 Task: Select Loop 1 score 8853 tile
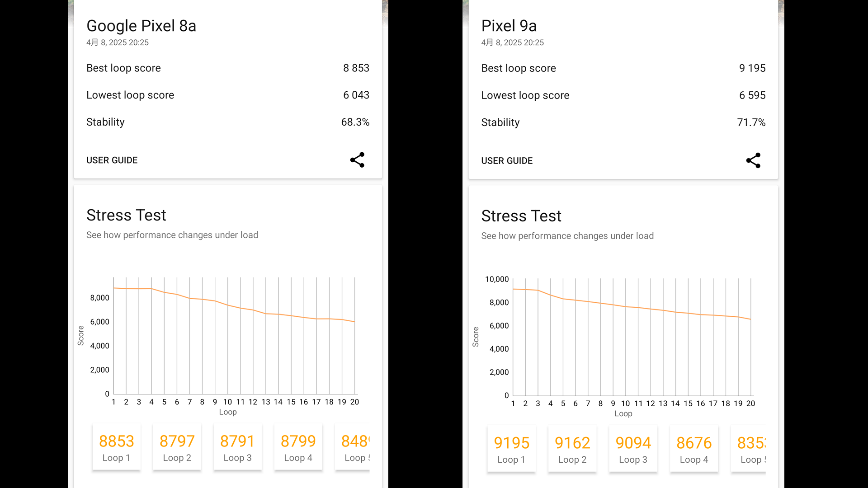click(x=116, y=447)
